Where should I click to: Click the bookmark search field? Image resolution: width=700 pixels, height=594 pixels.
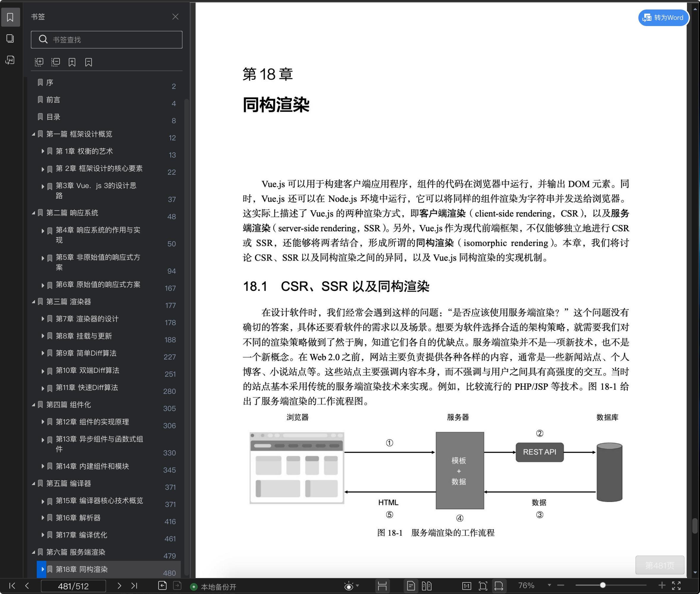[106, 40]
